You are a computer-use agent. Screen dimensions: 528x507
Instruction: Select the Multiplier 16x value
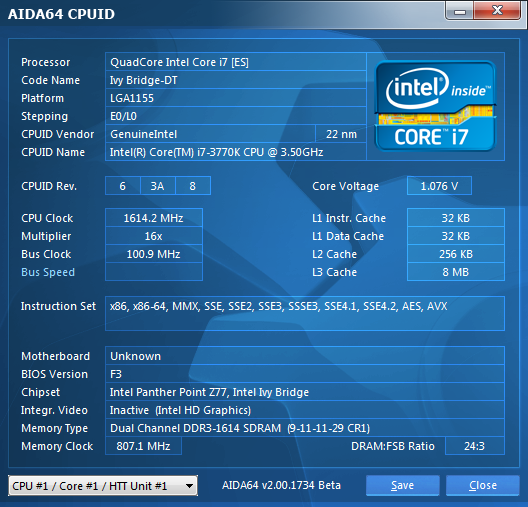tap(154, 236)
